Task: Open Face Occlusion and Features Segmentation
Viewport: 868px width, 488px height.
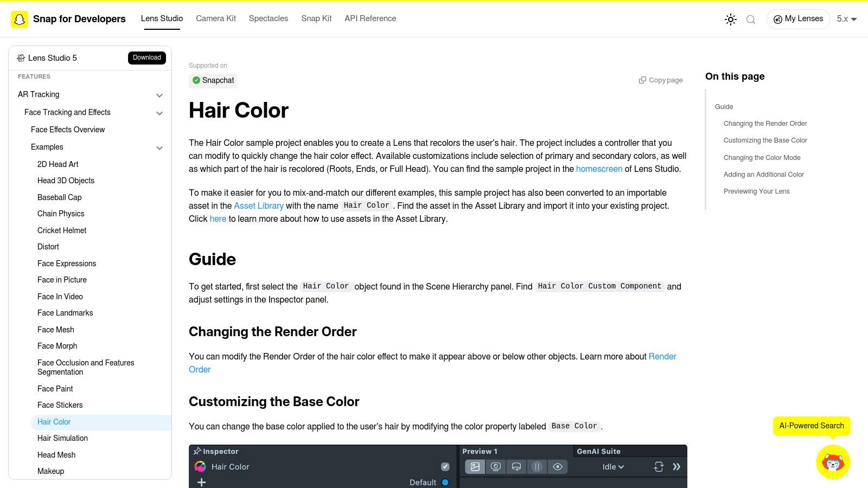Action: (x=86, y=367)
